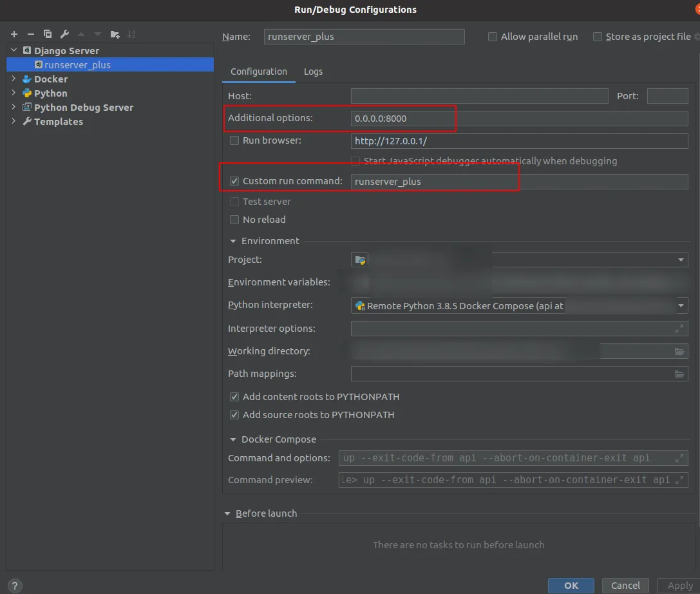This screenshot has width=700, height=594.
Task: Browse for the working directory folder
Action: click(x=679, y=352)
